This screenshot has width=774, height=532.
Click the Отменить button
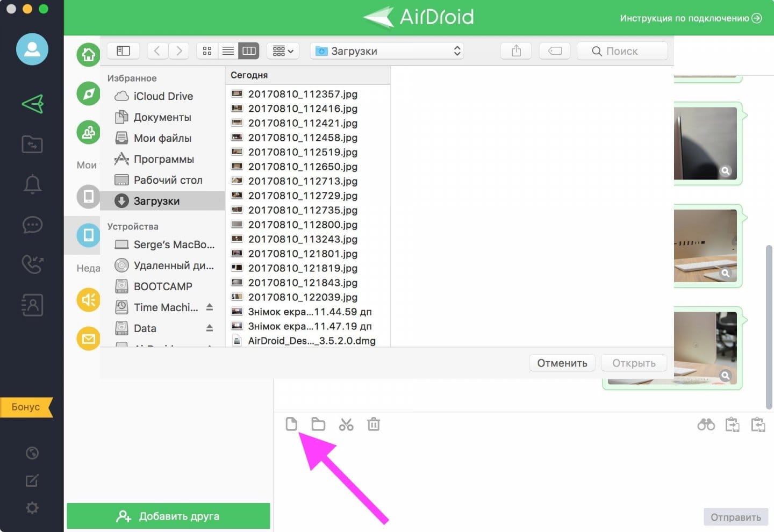coord(562,363)
